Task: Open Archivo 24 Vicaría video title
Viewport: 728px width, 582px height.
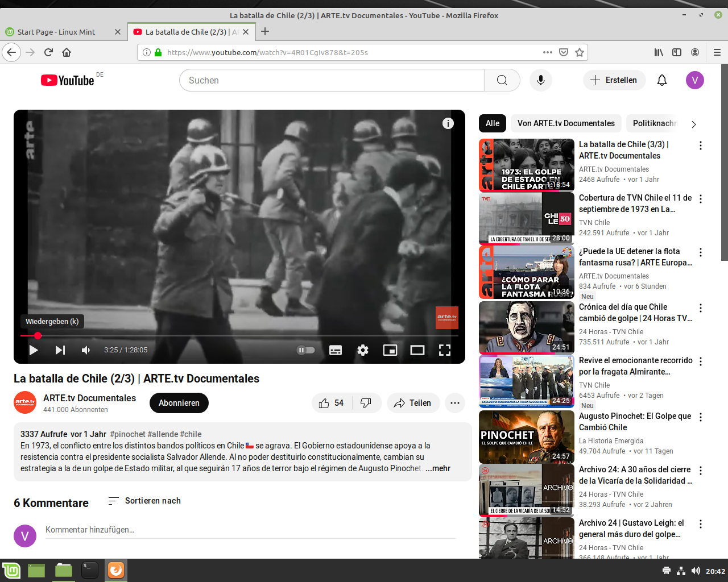Action: [635, 475]
